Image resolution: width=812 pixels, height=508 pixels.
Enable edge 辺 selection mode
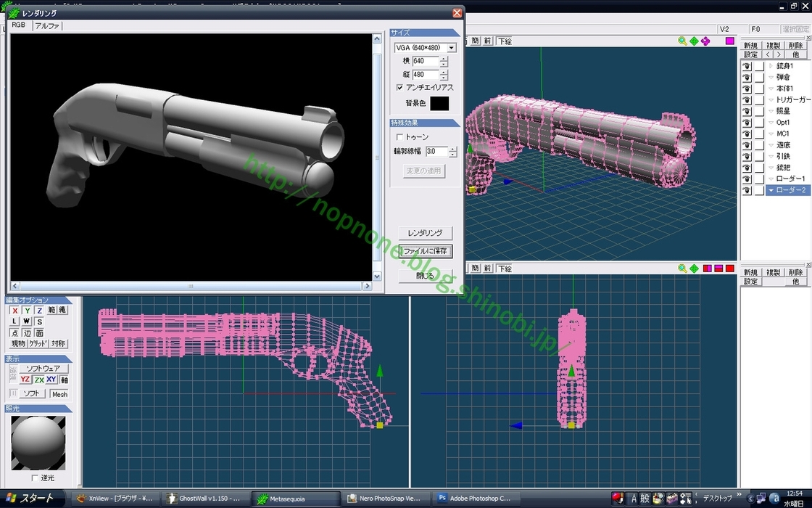pyautogui.click(x=27, y=333)
